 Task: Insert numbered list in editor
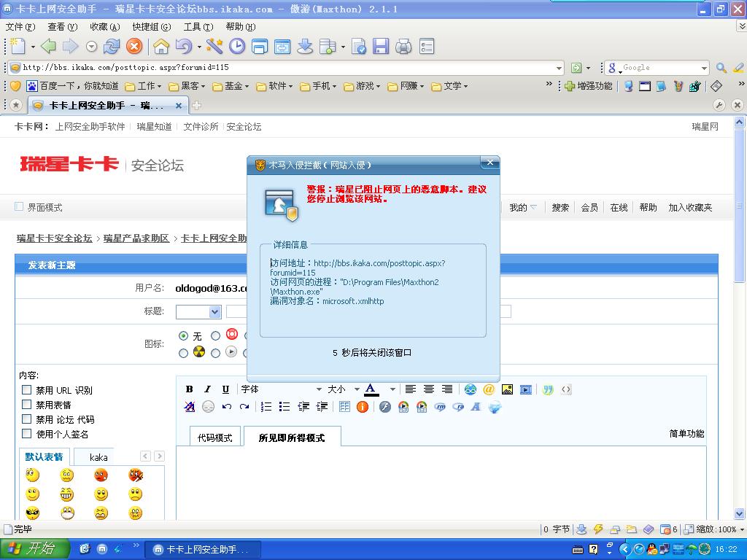(x=266, y=407)
